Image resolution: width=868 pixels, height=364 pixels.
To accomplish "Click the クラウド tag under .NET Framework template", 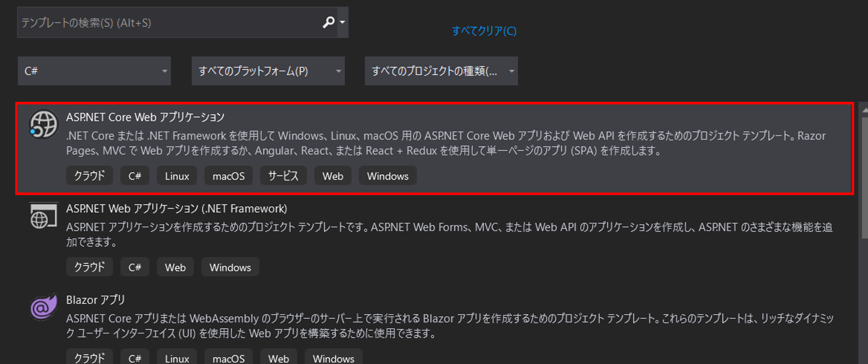I will pyautogui.click(x=89, y=267).
